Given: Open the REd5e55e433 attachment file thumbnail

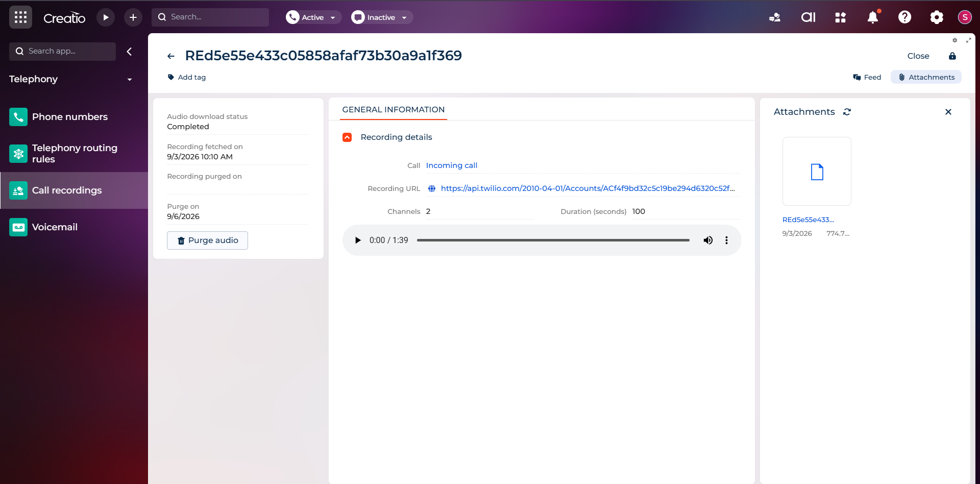Looking at the screenshot, I should pos(817,172).
